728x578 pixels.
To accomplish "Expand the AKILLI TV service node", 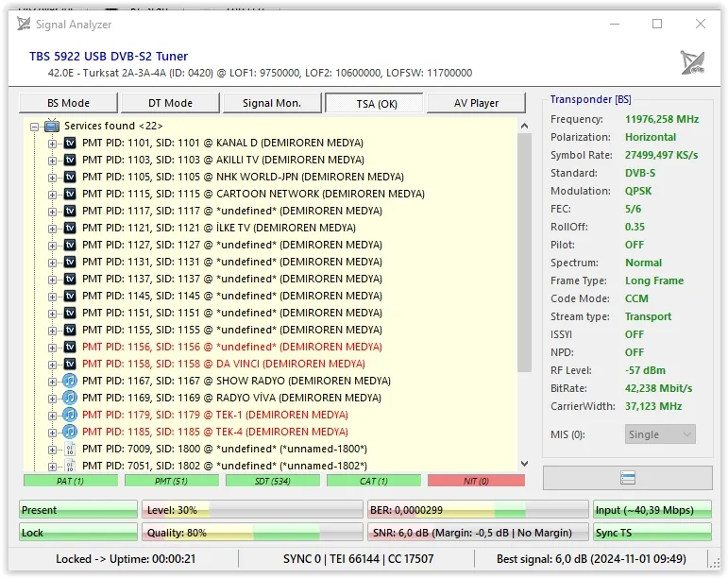I will 53,160.
